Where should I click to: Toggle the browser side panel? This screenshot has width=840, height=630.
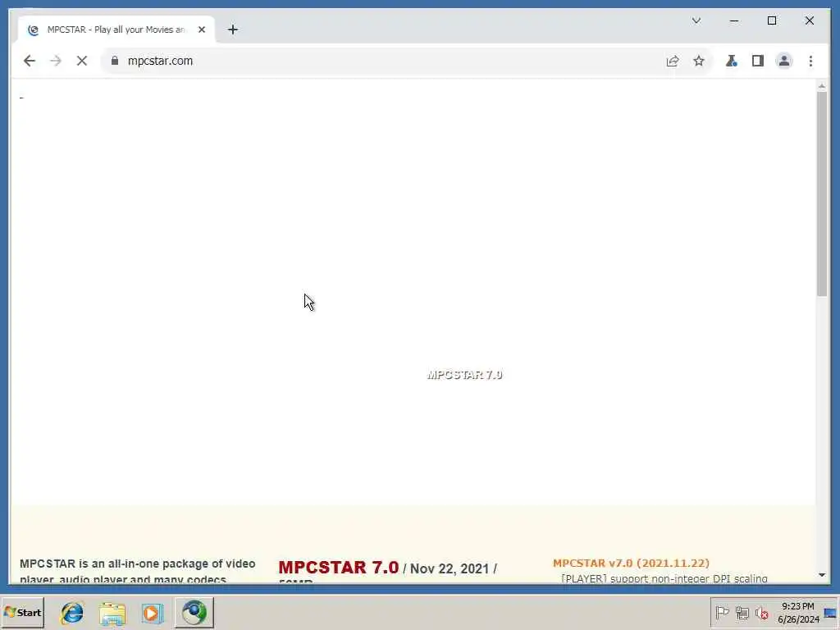click(x=757, y=61)
